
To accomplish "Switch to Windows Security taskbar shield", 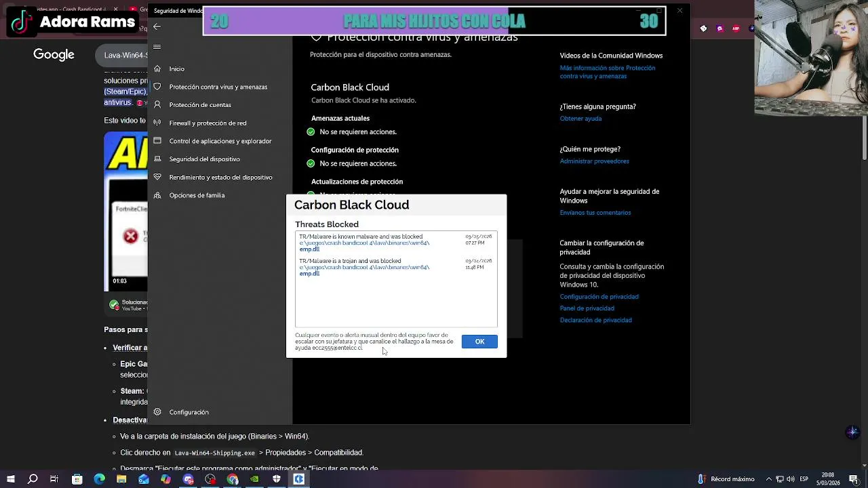I will (277, 479).
